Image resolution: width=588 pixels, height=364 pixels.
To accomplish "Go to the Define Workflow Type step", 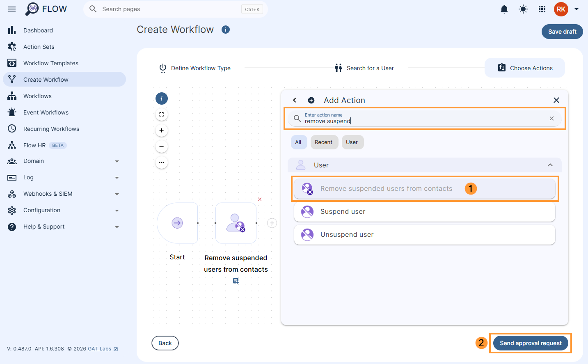I will [x=195, y=68].
